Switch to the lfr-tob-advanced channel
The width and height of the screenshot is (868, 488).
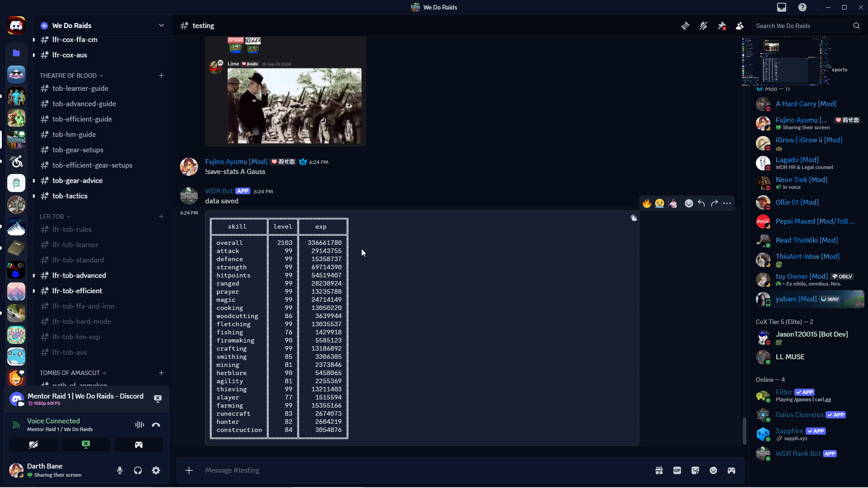click(x=79, y=276)
